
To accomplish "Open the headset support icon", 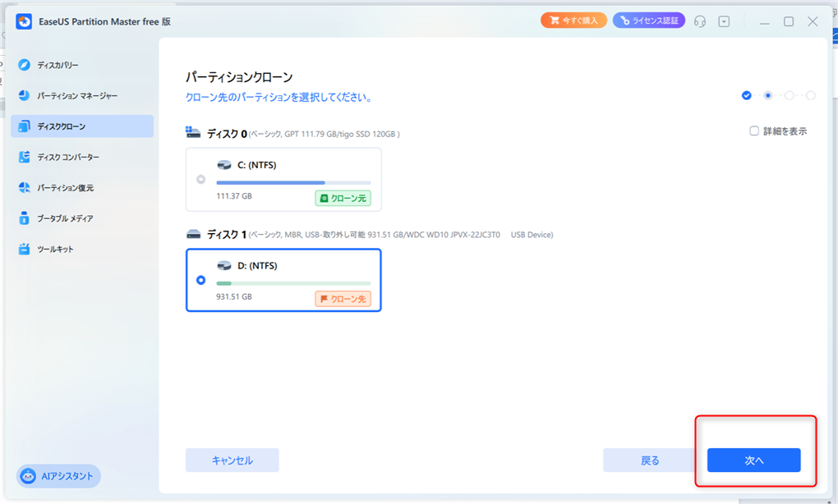I will tap(700, 21).
